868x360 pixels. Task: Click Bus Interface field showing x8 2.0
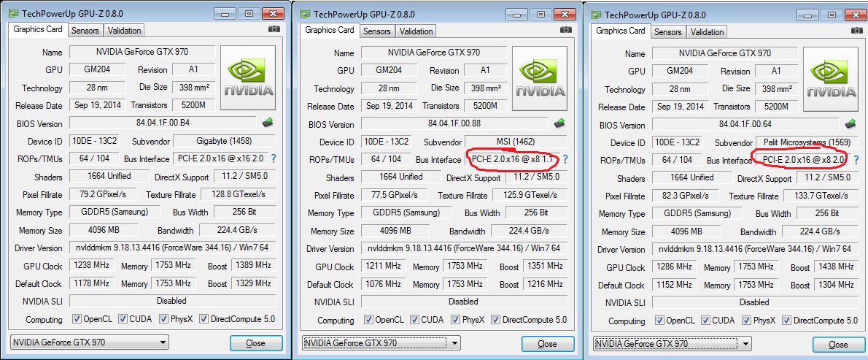click(x=803, y=160)
